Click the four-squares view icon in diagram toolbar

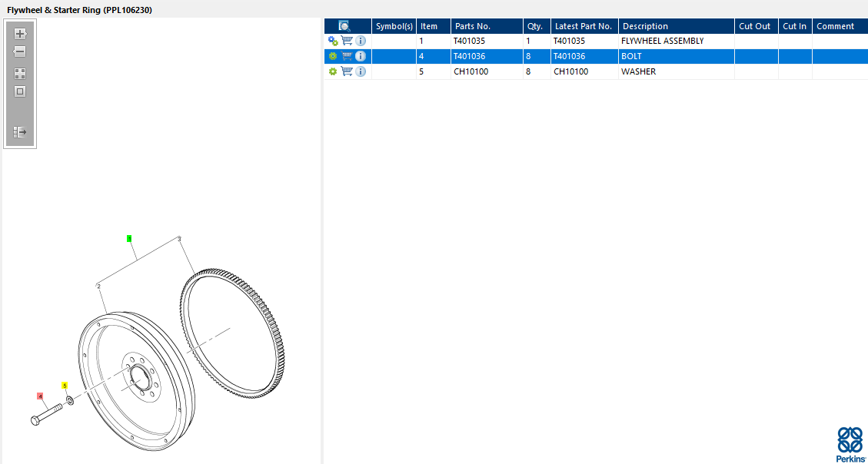(x=20, y=74)
